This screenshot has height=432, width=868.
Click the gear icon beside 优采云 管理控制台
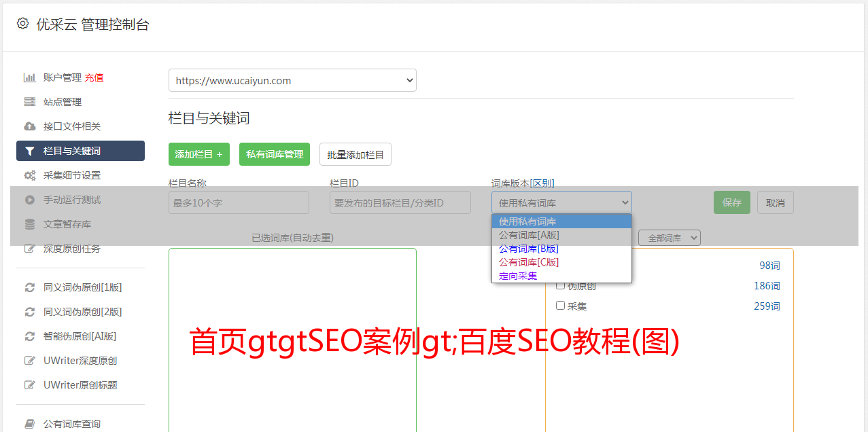pyautogui.click(x=22, y=24)
